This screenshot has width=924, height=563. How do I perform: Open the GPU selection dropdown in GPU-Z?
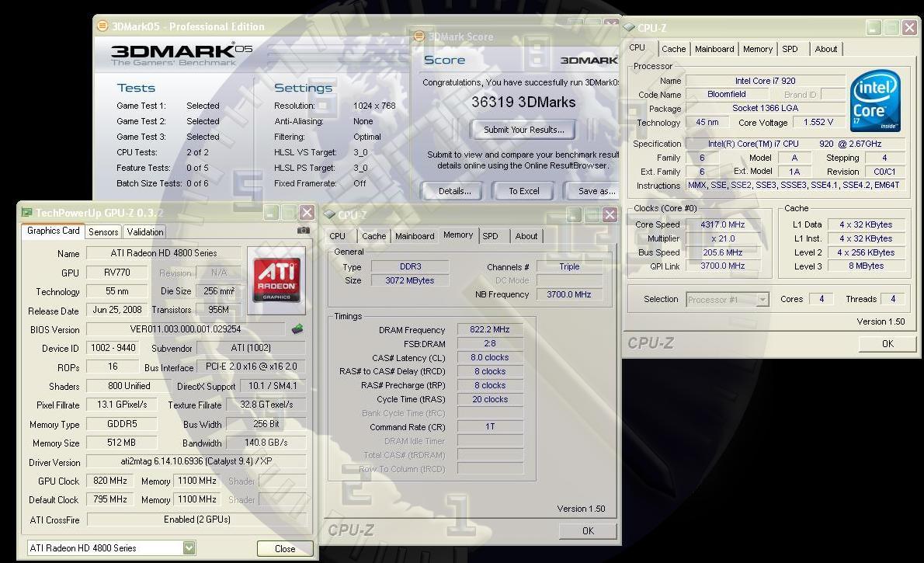tap(189, 547)
